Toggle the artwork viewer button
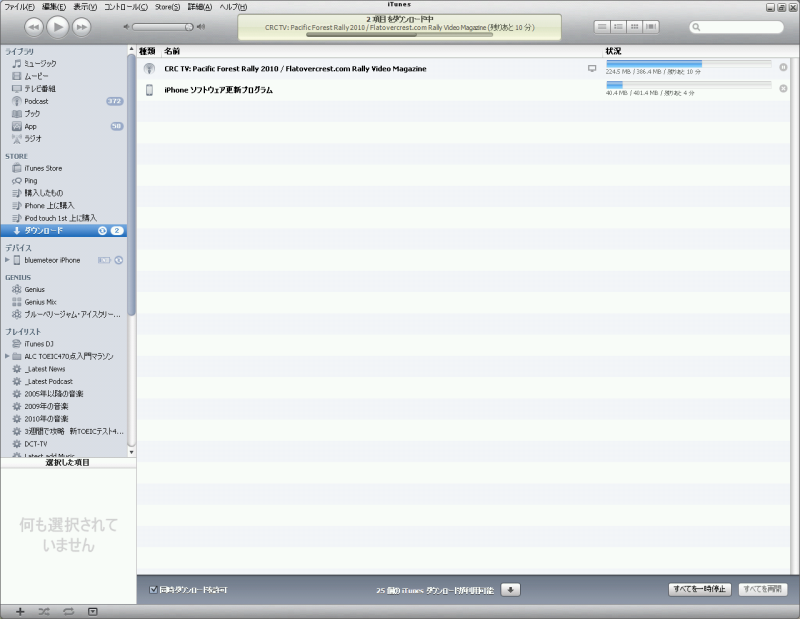Viewport: 800px width, 619px height. click(x=92, y=611)
